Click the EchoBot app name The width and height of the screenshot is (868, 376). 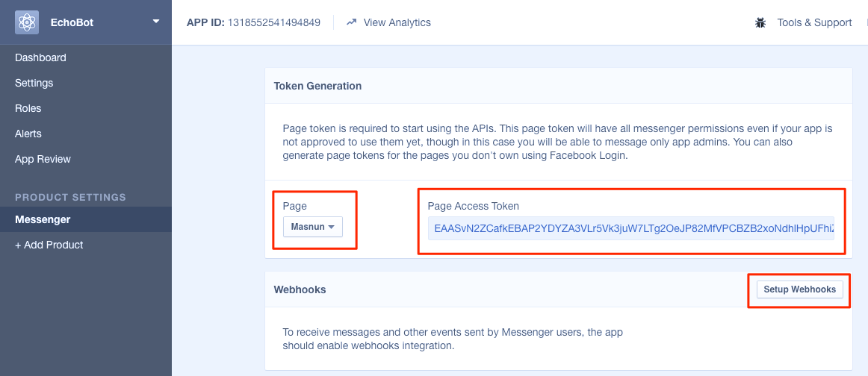pos(72,22)
